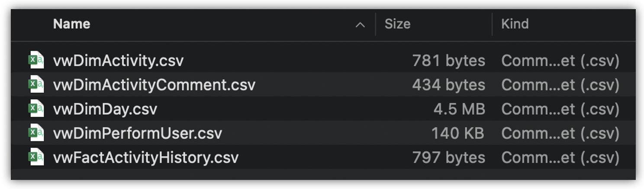Select the vwDimActivity.csv file name
This screenshot has width=644, height=189.
(x=118, y=61)
